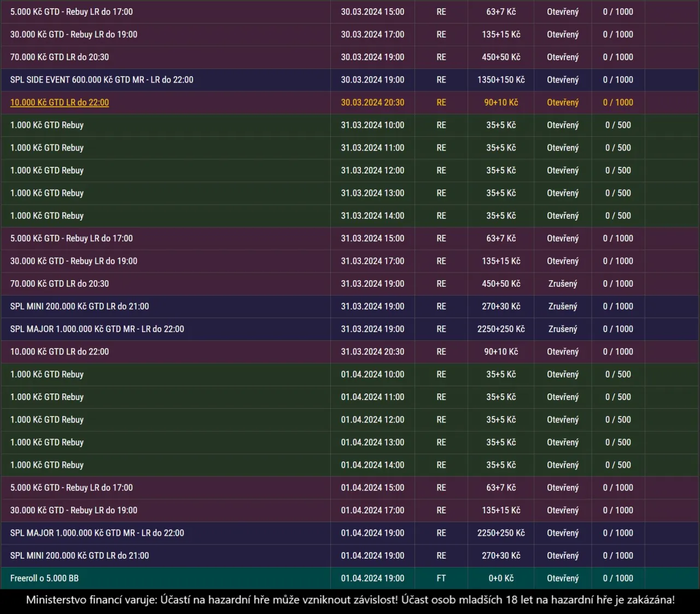Click the 1350+150 Kč buy-in of SPL SIDE EVENT
The image size is (700, 614).
(501, 80)
